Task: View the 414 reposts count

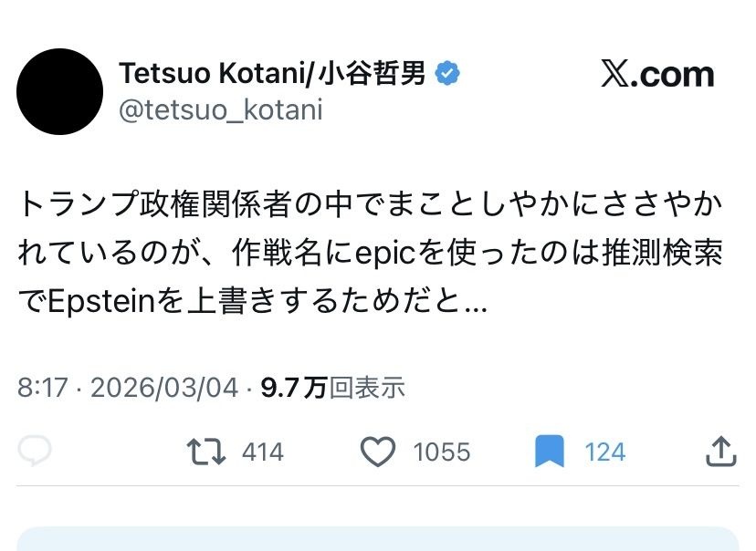Action: [263, 452]
